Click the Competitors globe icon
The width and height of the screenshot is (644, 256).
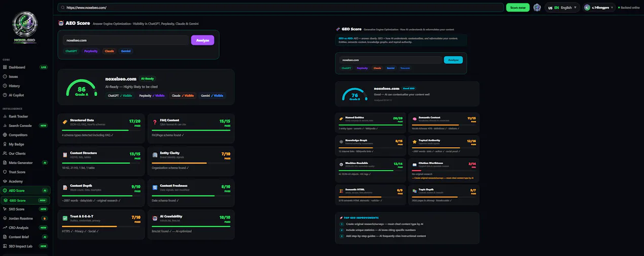tap(5, 135)
